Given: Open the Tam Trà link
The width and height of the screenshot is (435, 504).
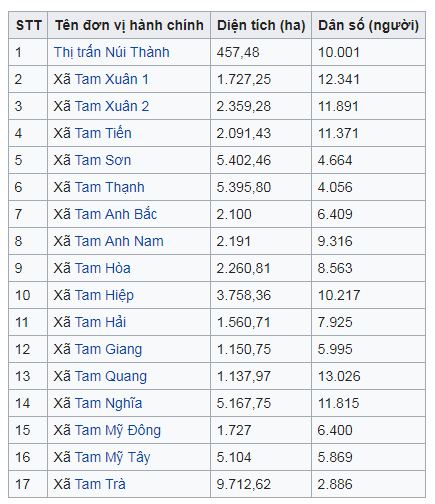Looking at the screenshot, I should 100,484.
